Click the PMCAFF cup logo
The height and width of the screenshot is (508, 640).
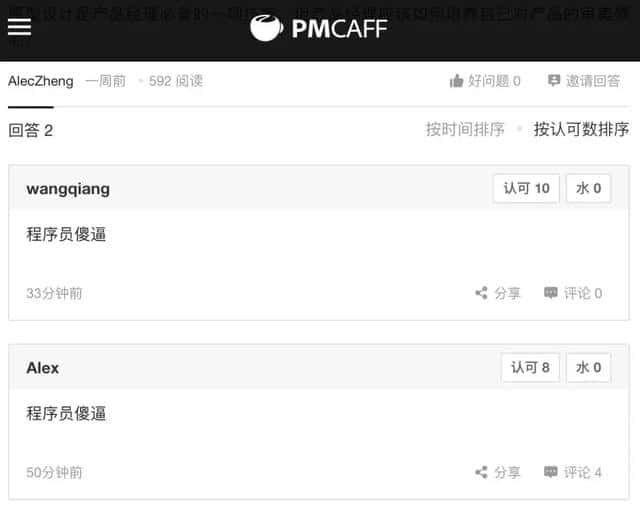point(266,28)
